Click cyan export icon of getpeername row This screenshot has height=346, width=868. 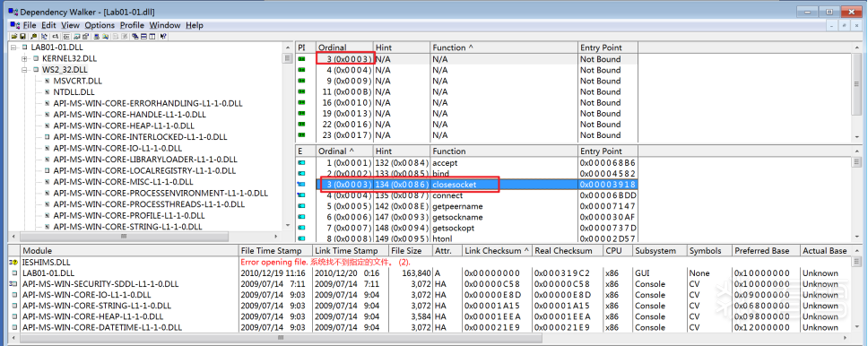301,206
